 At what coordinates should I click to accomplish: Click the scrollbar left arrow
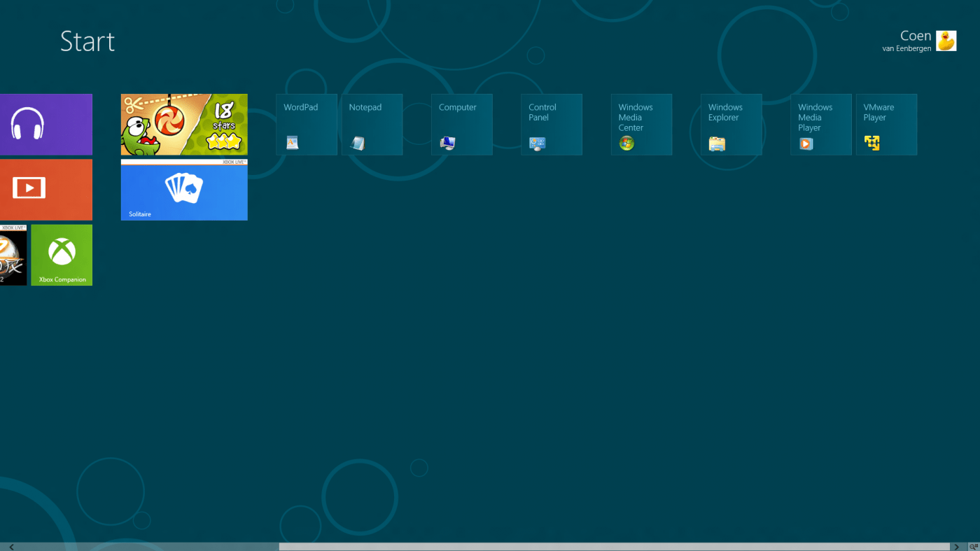(11, 547)
